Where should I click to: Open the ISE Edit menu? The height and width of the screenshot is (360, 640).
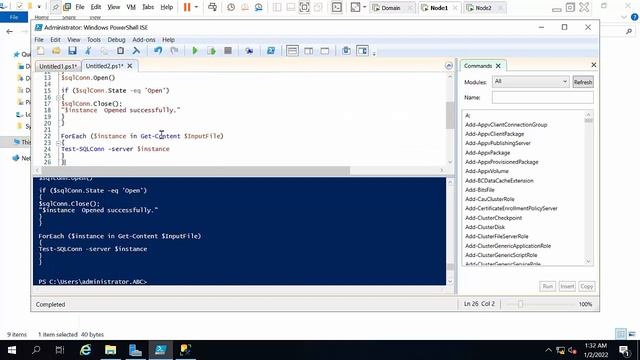click(x=55, y=40)
